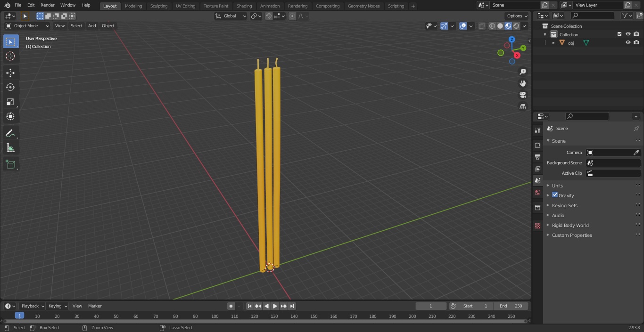The image size is (644, 332).
Task: Toggle Collection exclude checkbox in outliner
Action: click(619, 34)
